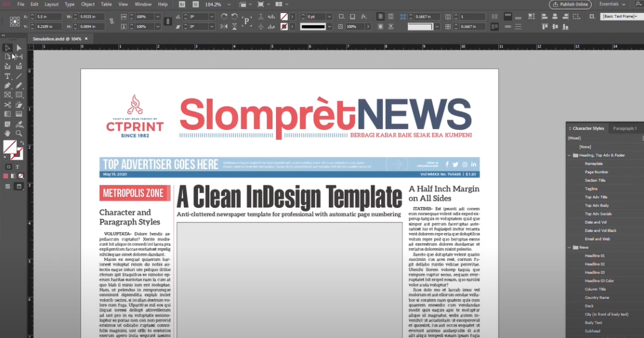The width and height of the screenshot is (644, 338).
Task: Open the Window menu
Action: (143, 5)
